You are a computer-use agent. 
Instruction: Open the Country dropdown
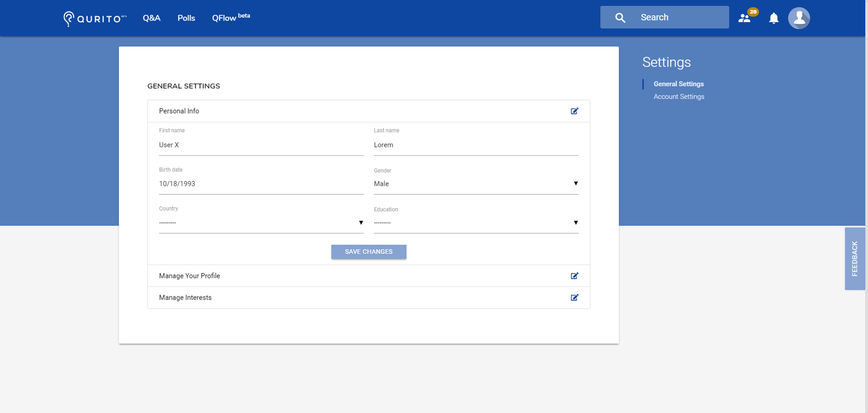coord(261,222)
